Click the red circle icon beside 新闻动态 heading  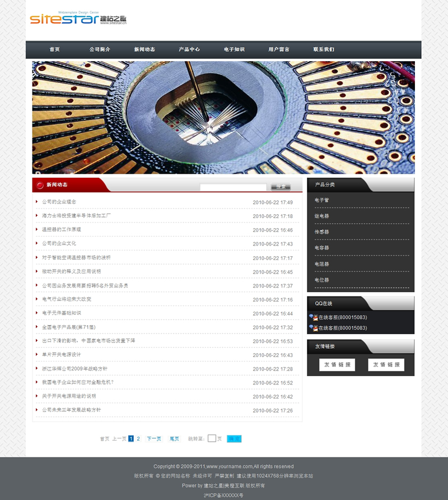pyautogui.click(x=40, y=185)
